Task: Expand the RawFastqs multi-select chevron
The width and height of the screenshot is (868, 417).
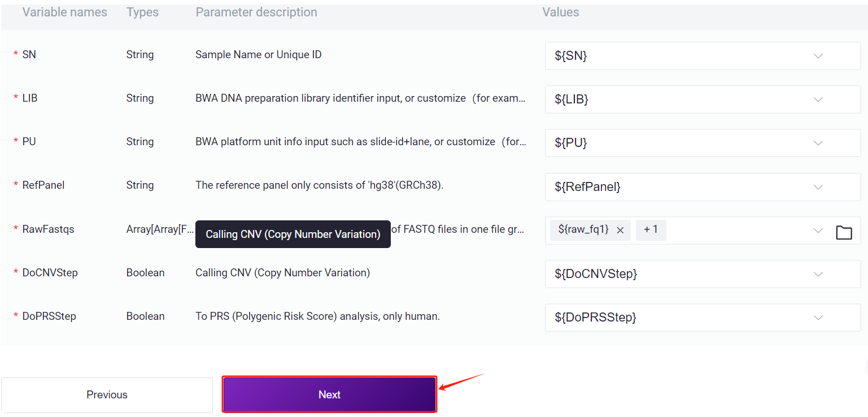Action: click(818, 231)
